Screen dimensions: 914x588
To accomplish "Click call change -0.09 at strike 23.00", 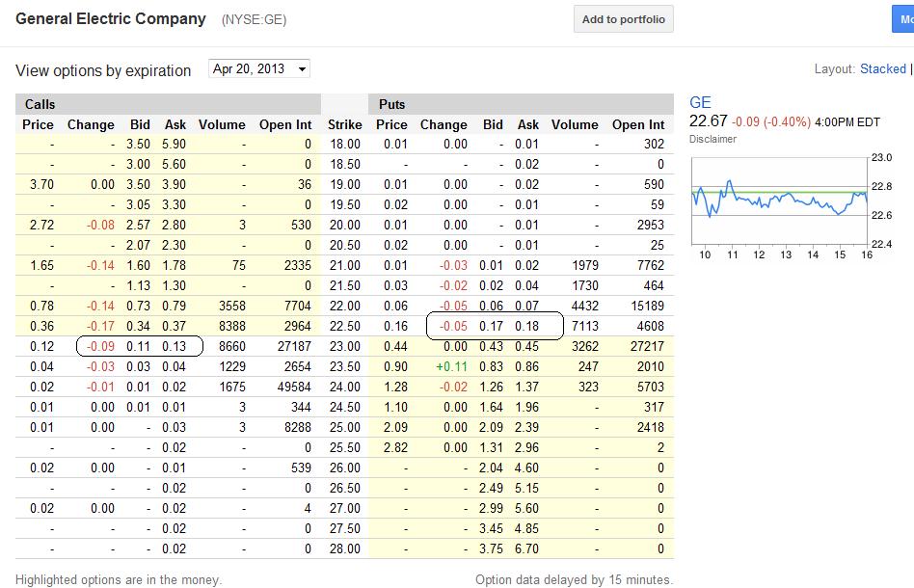I will pyautogui.click(x=100, y=347).
